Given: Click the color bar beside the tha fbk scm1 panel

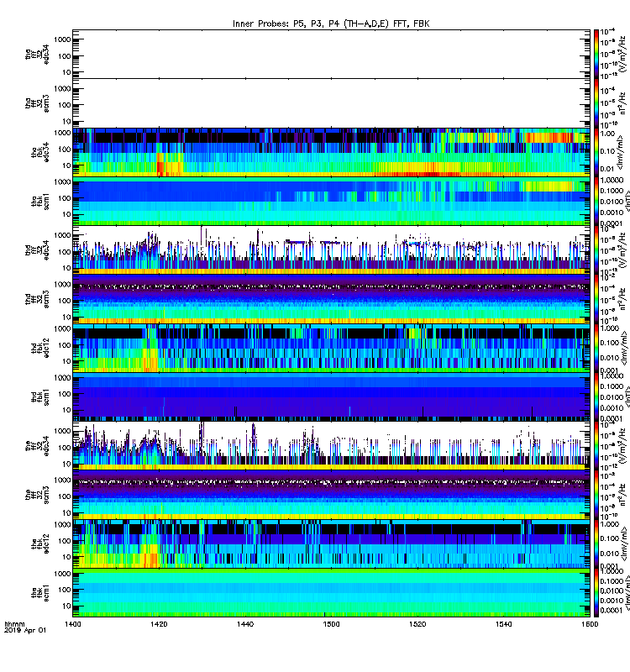Looking at the screenshot, I should (596, 202).
